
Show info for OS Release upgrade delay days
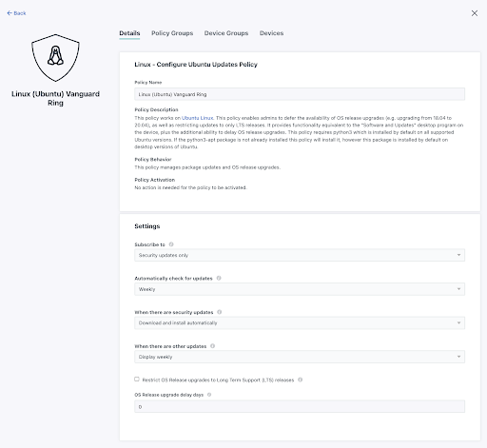pyautogui.click(x=209, y=395)
